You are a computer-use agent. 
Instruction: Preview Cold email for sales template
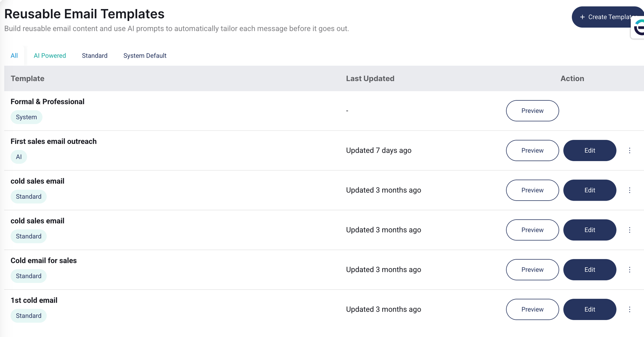click(x=532, y=270)
